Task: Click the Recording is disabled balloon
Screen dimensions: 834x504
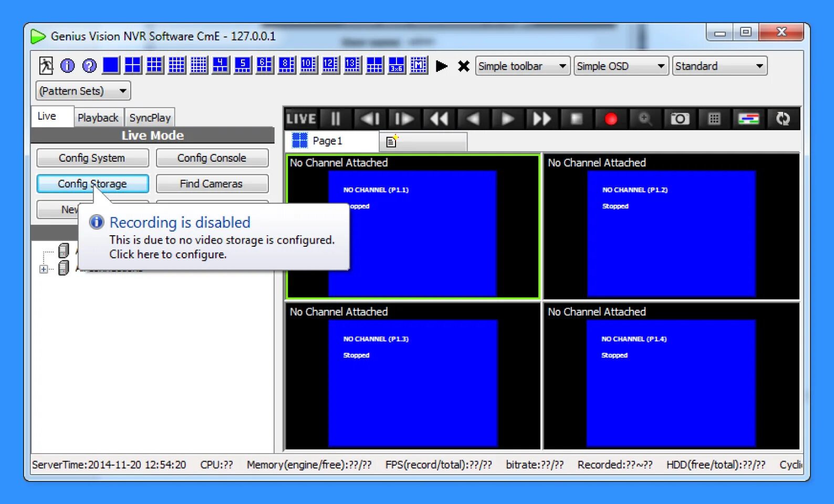Action: [214, 237]
